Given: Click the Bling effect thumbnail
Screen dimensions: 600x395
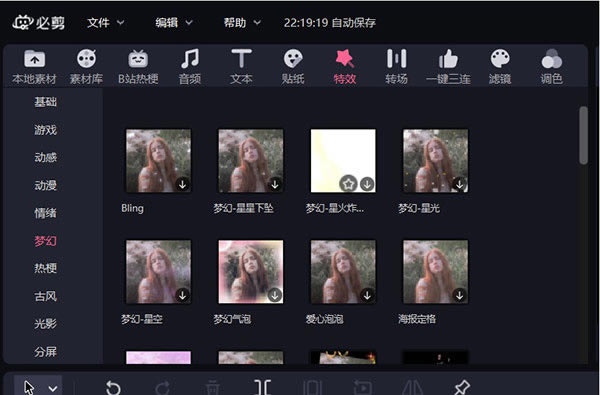Looking at the screenshot, I should [x=158, y=161].
